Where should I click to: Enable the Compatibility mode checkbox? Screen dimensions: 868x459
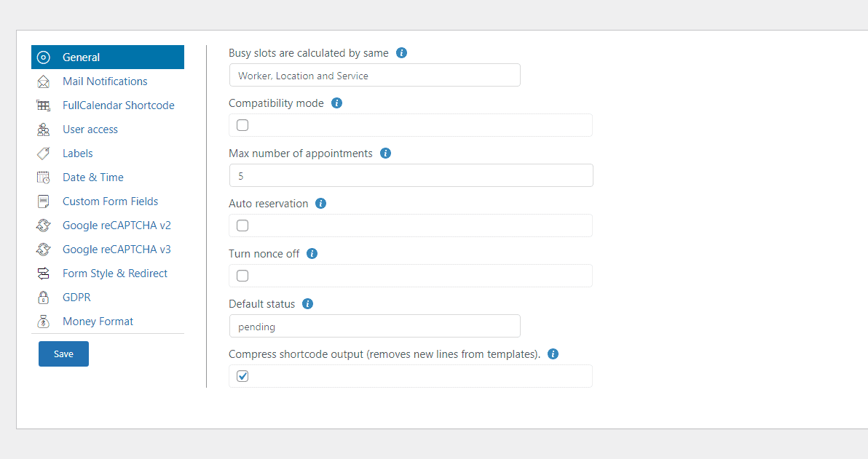tap(242, 125)
